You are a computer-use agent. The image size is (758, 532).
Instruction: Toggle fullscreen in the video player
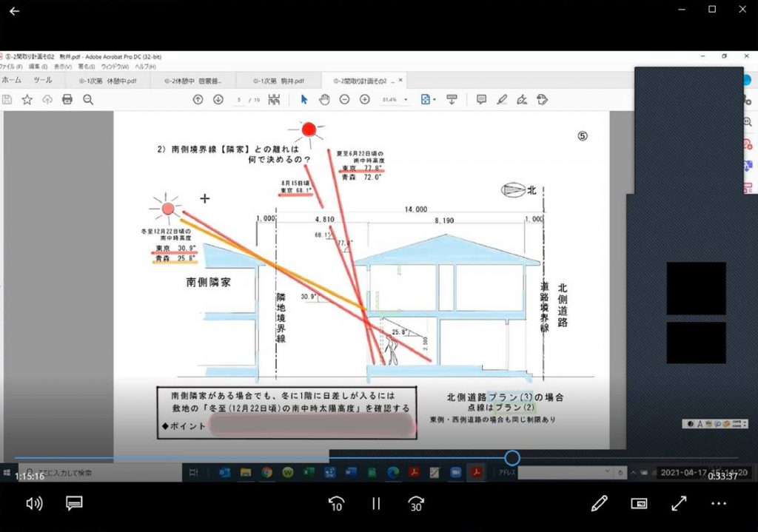coord(680,503)
